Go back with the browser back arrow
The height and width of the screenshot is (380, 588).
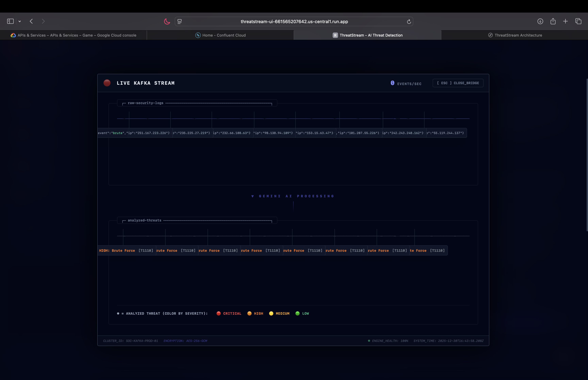(x=31, y=21)
